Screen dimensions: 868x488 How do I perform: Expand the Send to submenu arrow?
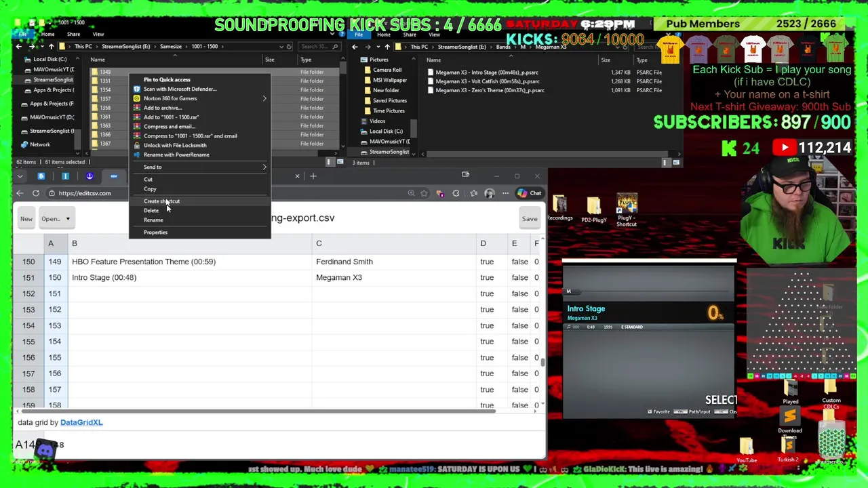click(x=264, y=167)
